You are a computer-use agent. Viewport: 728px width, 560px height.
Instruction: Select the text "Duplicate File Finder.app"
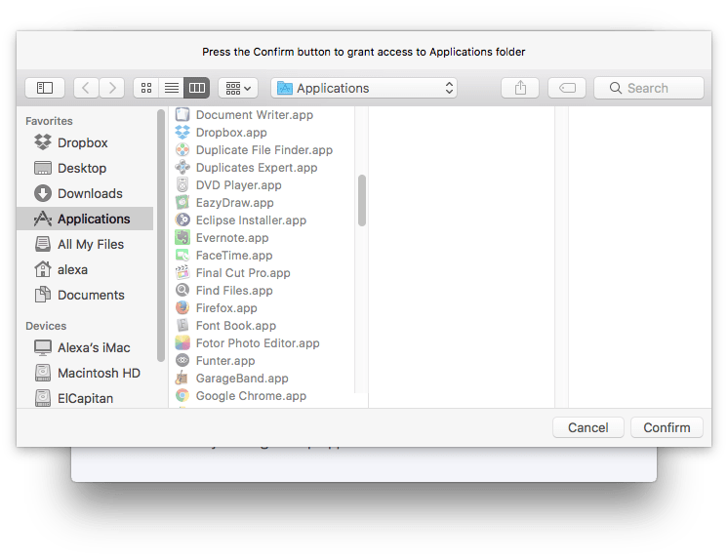[x=264, y=150]
